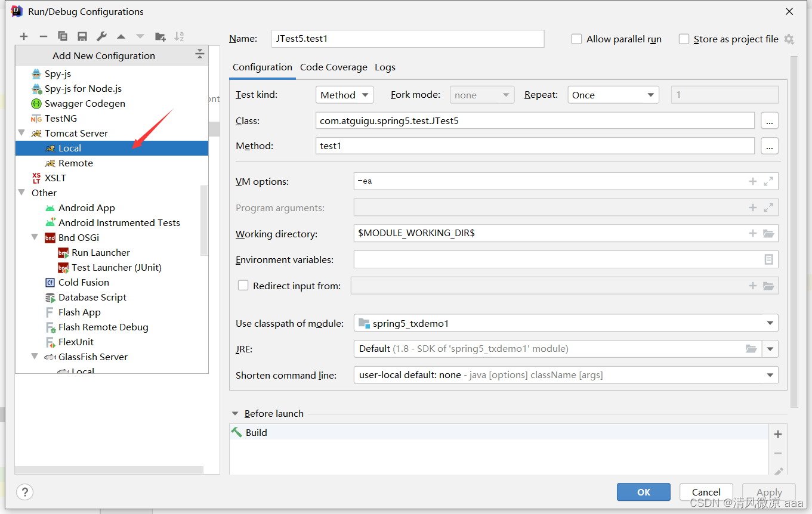Click the browse button for Method field

[x=770, y=146]
